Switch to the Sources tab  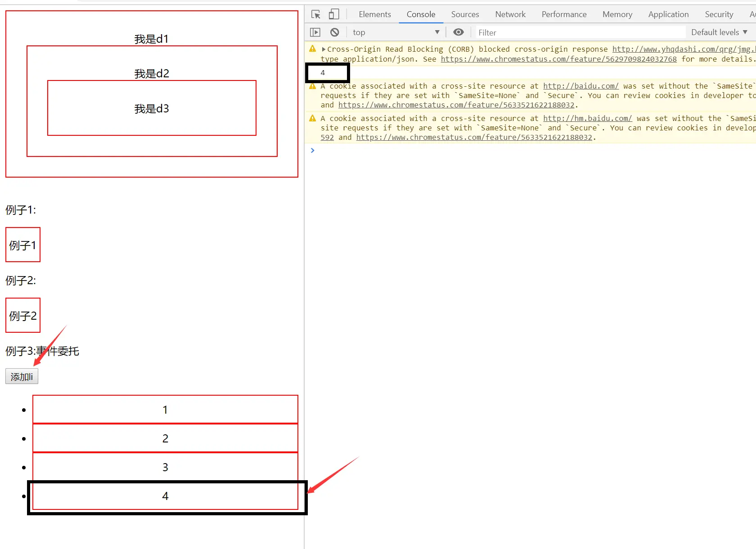(x=465, y=14)
